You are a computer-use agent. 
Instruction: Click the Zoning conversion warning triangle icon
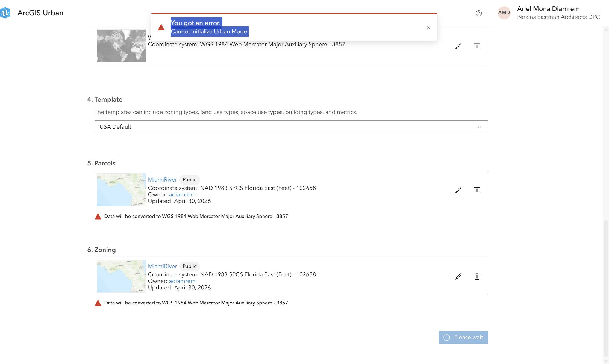click(x=98, y=303)
